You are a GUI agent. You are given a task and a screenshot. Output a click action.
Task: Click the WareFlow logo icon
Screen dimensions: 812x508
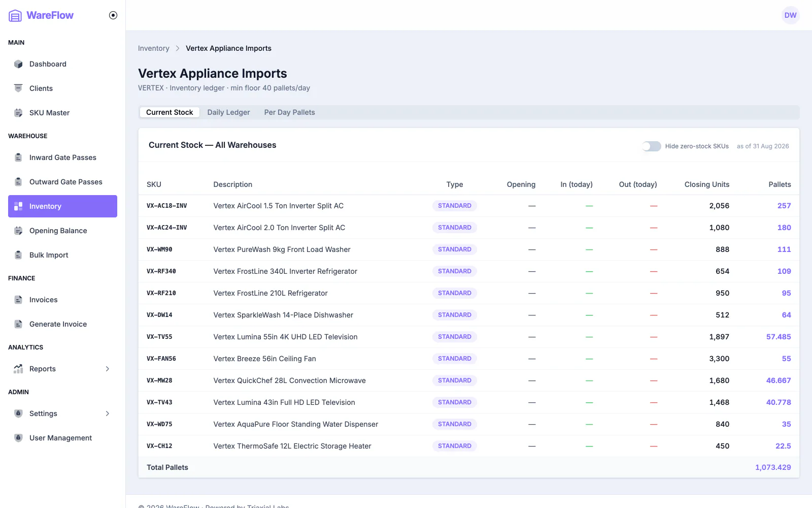(15, 16)
